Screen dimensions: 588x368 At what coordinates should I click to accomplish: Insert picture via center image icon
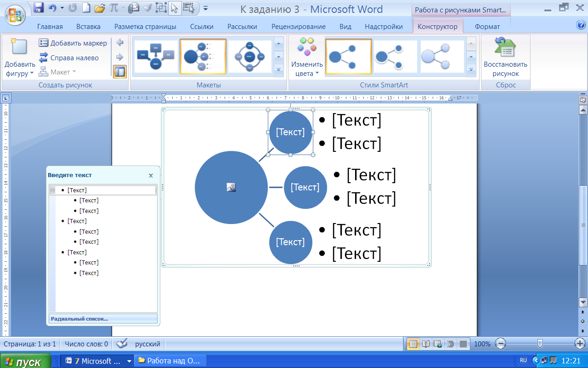point(231,187)
